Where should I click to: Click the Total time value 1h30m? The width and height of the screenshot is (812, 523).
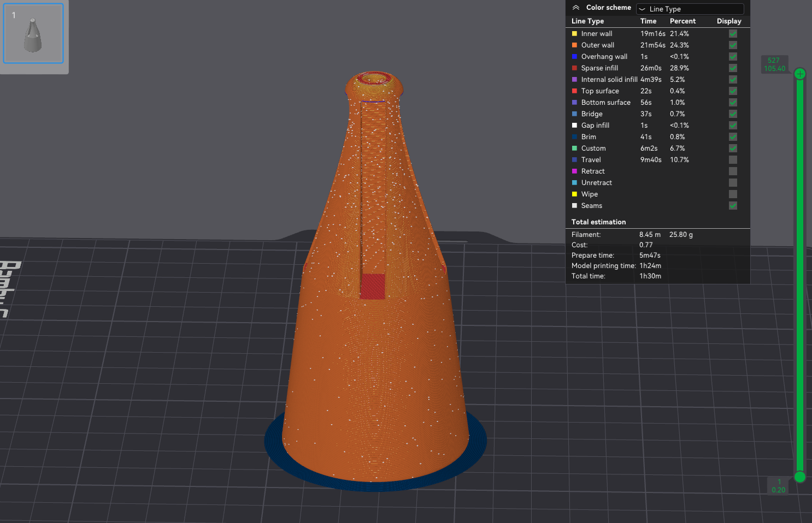click(x=650, y=276)
